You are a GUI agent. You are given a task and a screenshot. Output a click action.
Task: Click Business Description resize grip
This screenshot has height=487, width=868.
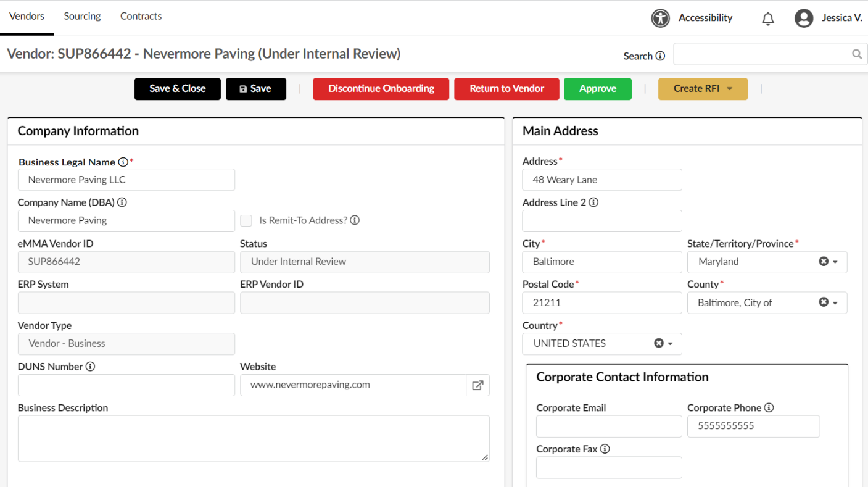(x=485, y=457)
